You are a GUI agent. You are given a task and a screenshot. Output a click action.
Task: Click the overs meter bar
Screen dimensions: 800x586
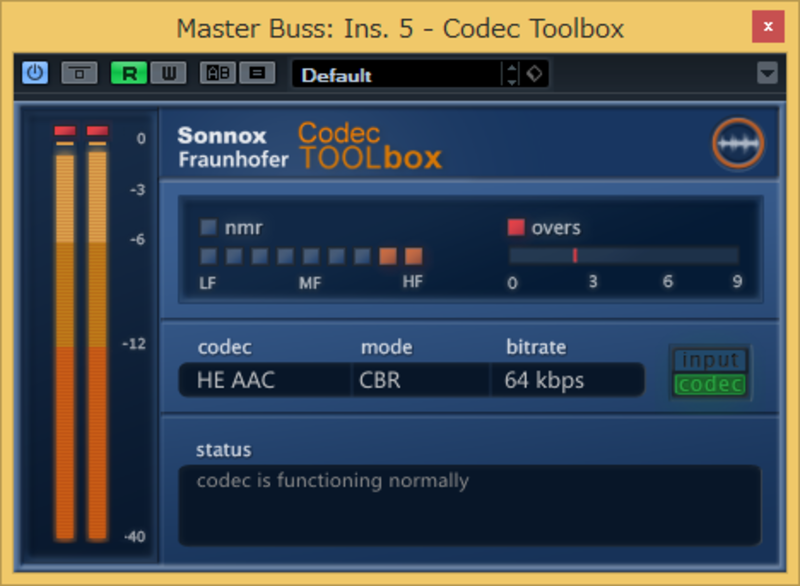[x=623, y=255]
